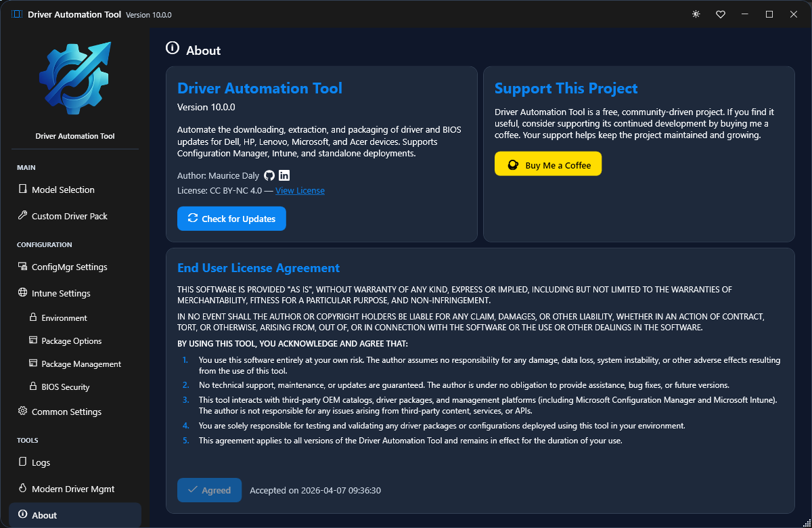Click the Check for Updates button
This screenshot has height=528, width=812.
[231, 219]
